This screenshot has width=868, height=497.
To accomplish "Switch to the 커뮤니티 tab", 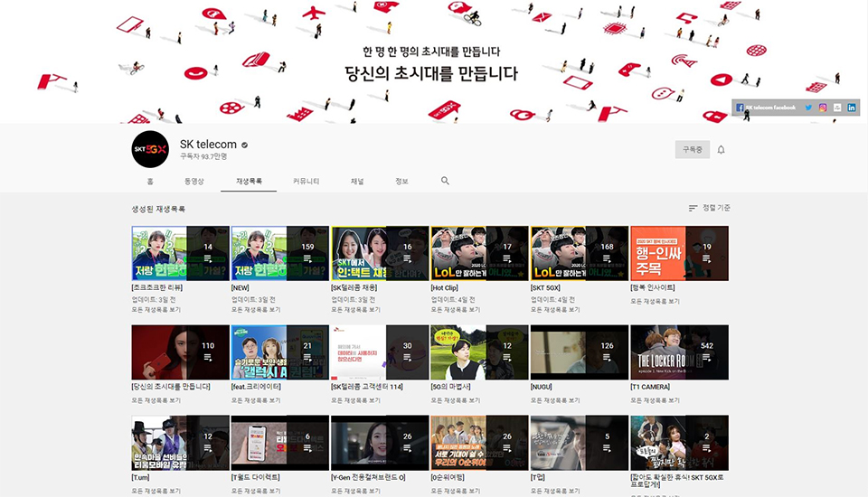I will (306, 182).
